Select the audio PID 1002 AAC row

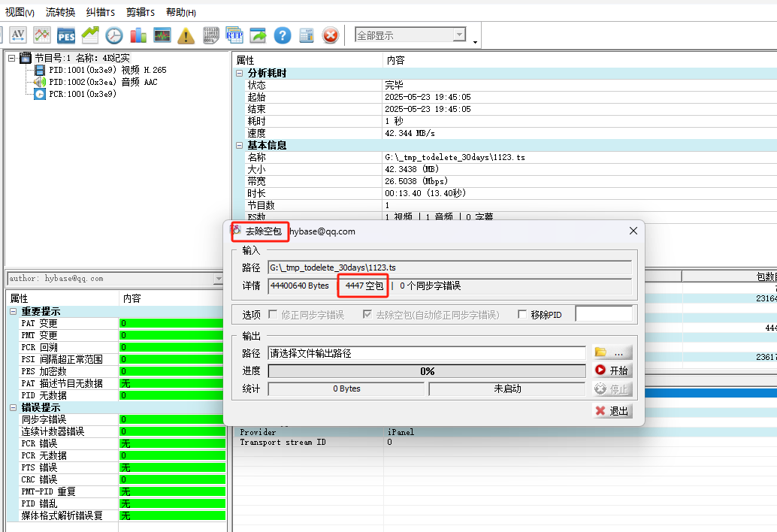click(x=103, y=82)
